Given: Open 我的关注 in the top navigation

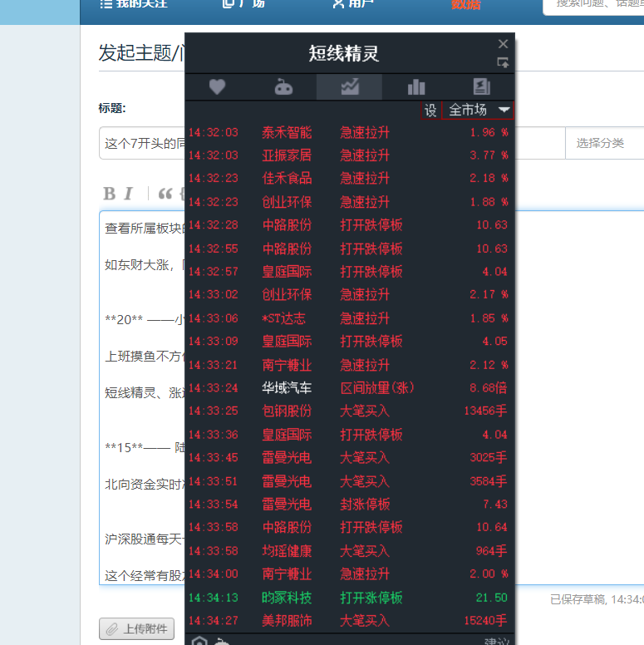Looking at the screenshot, I should 134,4.
